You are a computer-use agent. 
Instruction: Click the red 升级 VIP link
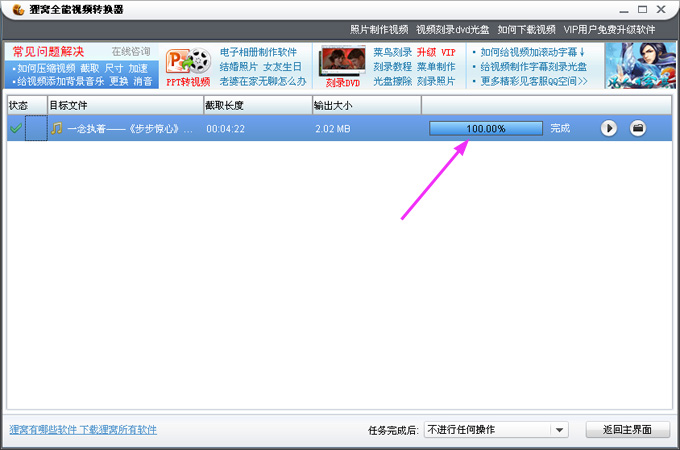click(x=436, y=52)
